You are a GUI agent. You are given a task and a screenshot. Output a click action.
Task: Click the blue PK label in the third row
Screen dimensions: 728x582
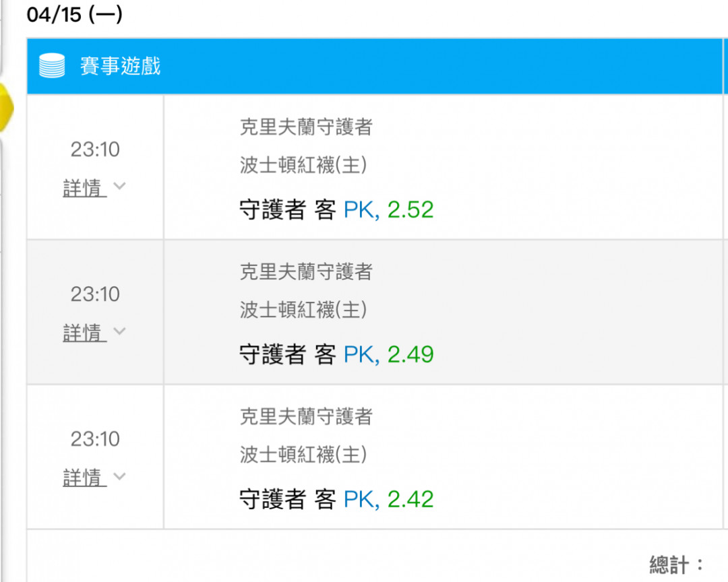(361, 499)
